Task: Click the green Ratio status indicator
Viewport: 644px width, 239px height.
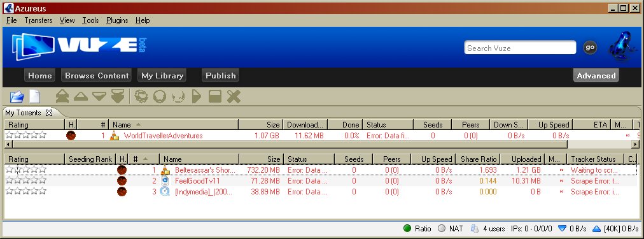Action: tap(407, 228)
